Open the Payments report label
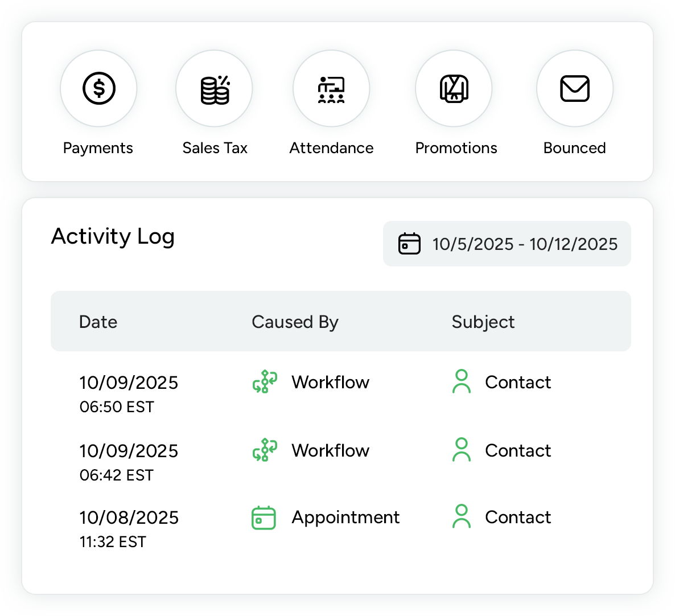Screen dimensions: 675x616 point(98,148)
